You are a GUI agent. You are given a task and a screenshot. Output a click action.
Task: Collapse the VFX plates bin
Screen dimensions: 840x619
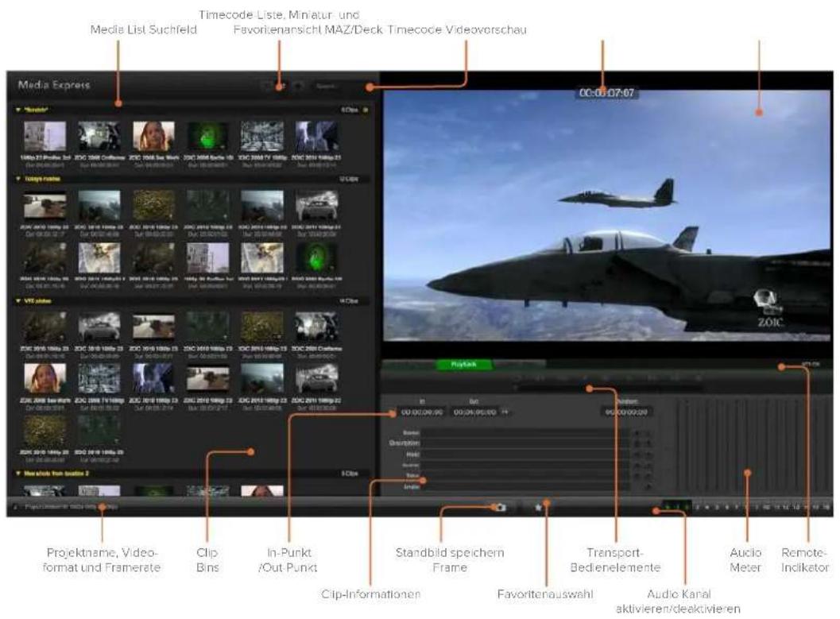point(18,301)
